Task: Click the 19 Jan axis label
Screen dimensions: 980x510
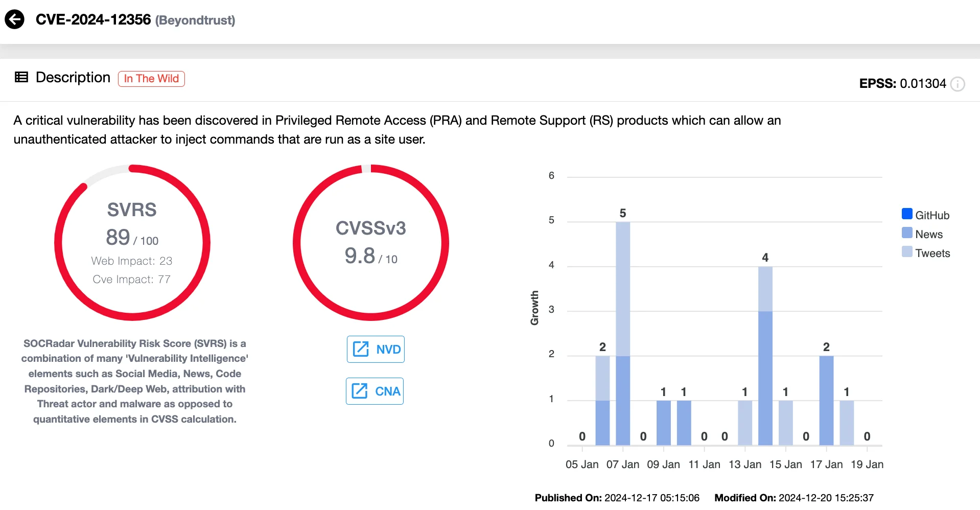Action: [867, 465]
